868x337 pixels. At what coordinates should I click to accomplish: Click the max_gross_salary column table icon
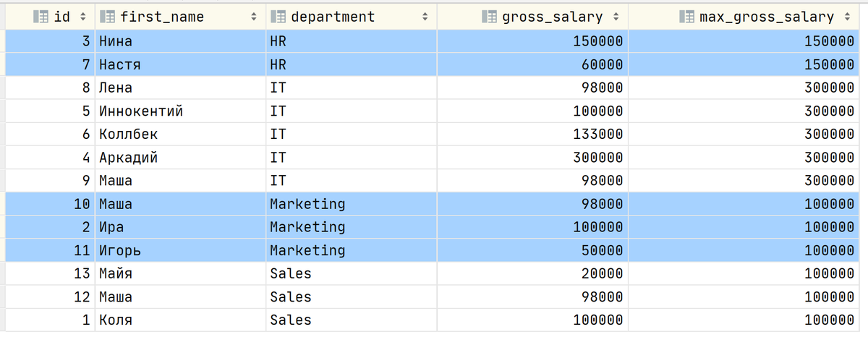686,17
